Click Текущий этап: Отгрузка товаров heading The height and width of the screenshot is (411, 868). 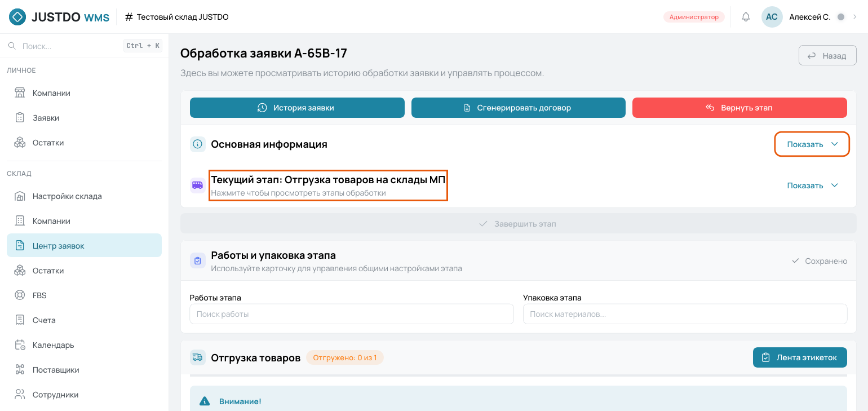point(328,180)
